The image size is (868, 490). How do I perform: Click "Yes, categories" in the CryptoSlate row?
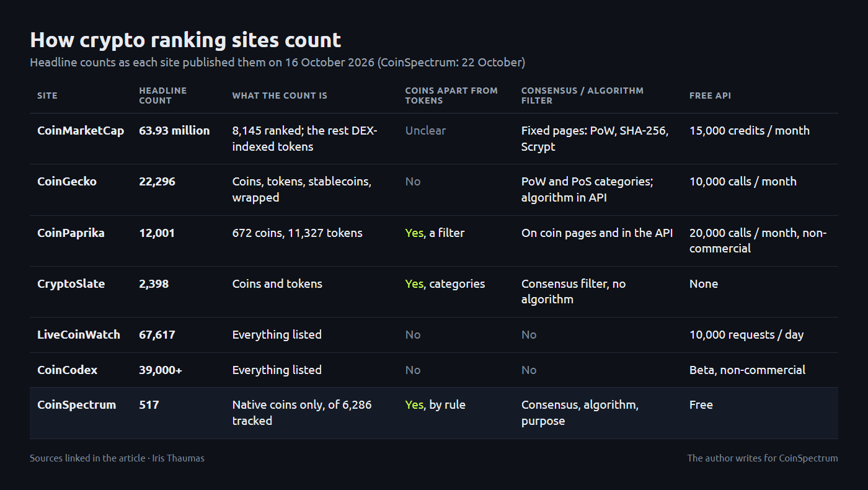(445, 284)
